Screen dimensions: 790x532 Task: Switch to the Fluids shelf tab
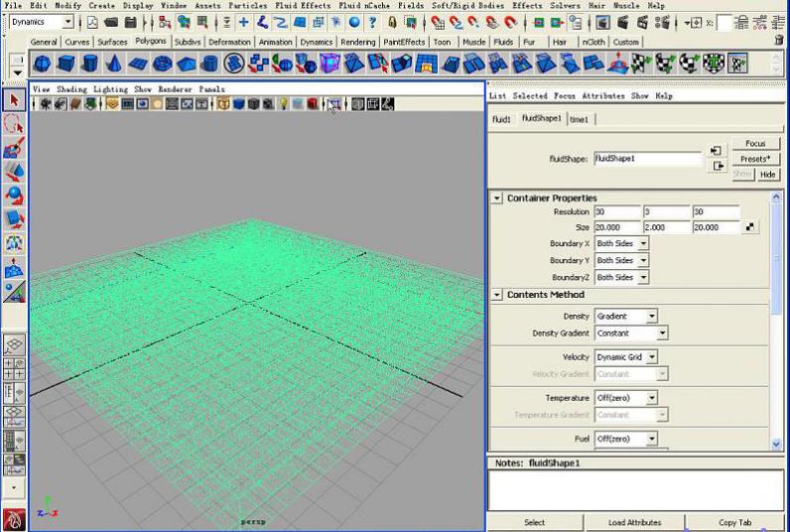(x=503, y=42)
